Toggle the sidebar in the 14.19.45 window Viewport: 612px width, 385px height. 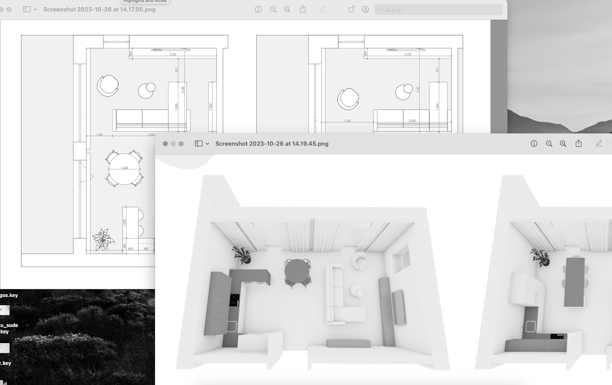199,144
